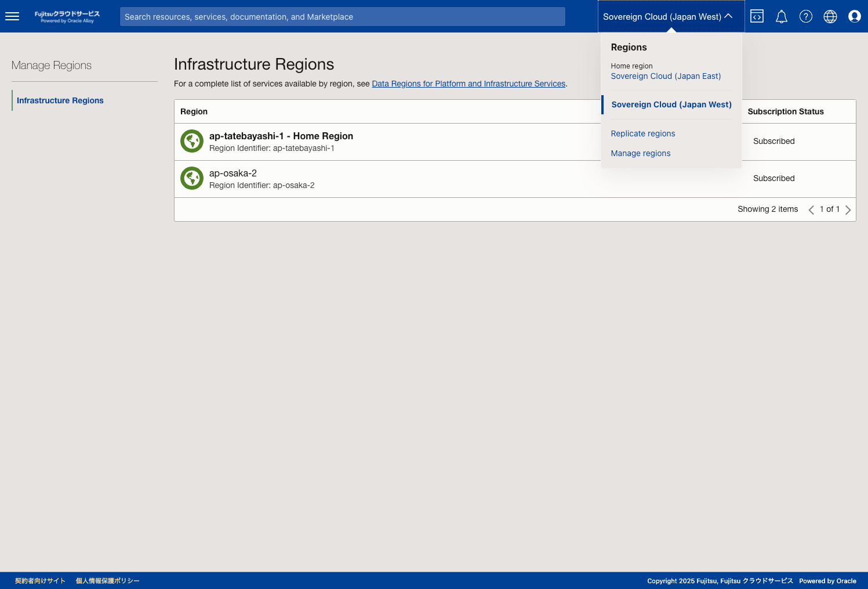Viewport: 868px width, 589px height.
Task: Select Sovereign Cloud (Japan West) region
Action: click(671, 104)
